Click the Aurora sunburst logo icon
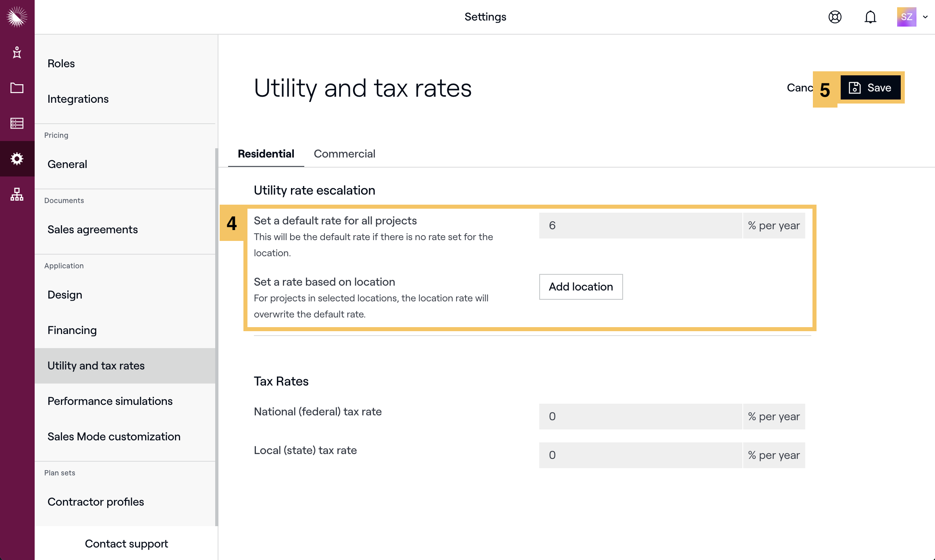The height and width of the screenshot is (560, 935). point(17,17)
